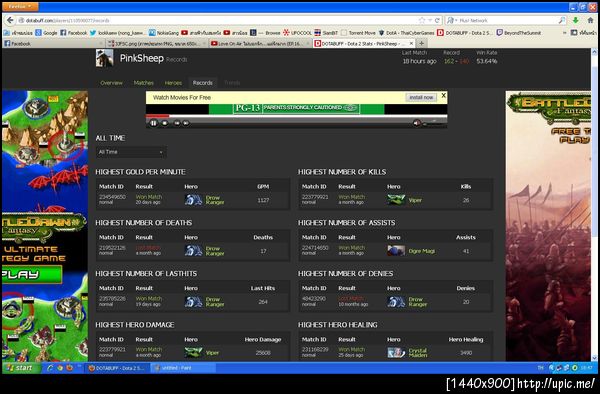Open the PinkSheep profile avatar
Screen dimensions: 600x394
[x=104, y=59]
